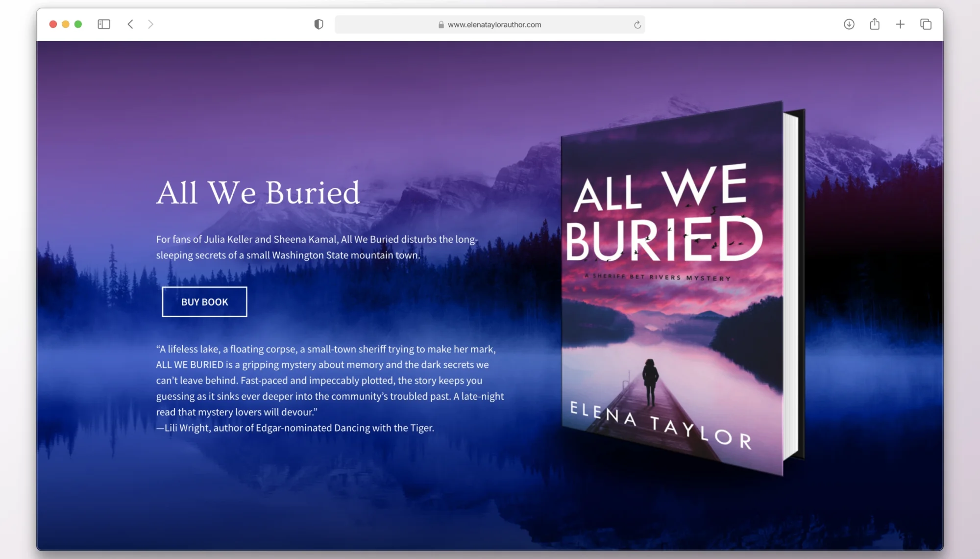Maximize the Safari window

click(78, 24)
